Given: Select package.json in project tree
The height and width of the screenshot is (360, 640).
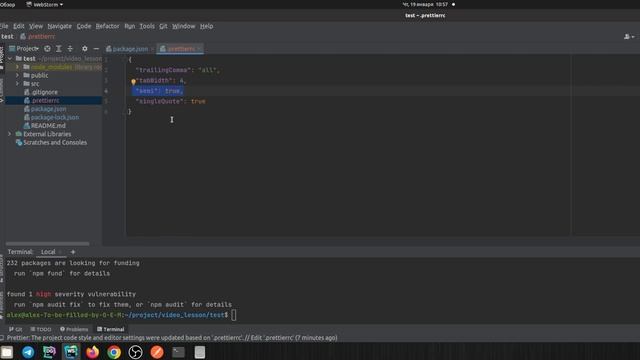Looking at the screenshot, I should point(45,109).
